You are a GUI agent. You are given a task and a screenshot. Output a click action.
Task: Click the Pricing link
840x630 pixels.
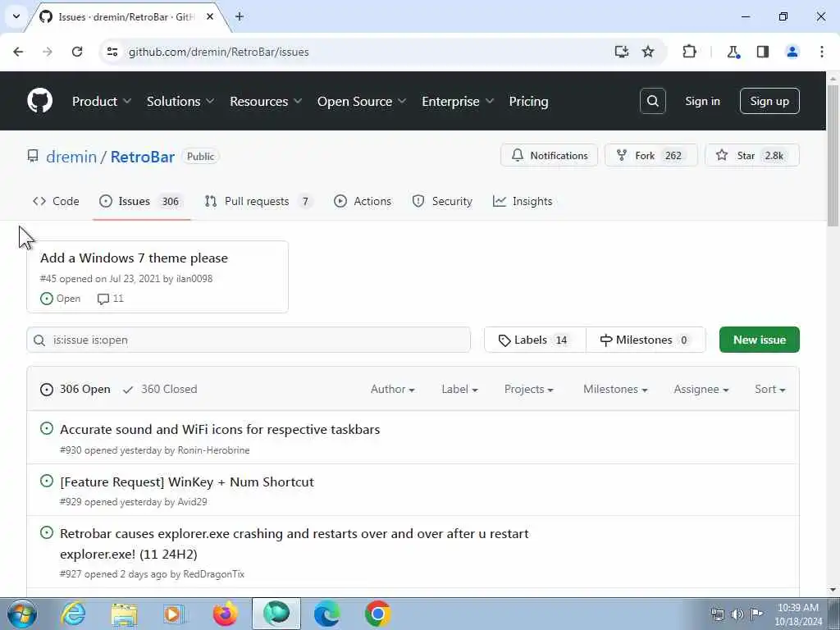coord(528,101)
